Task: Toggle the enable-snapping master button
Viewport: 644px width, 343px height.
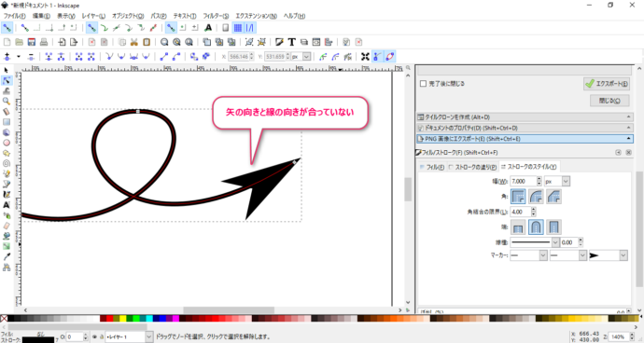Action: pos(7,28)
